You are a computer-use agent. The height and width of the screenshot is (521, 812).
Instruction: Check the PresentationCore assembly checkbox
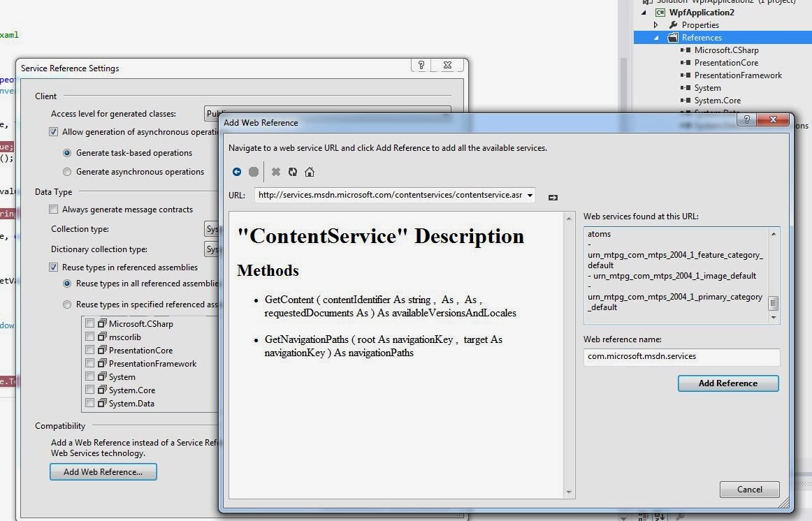(89, 351)
